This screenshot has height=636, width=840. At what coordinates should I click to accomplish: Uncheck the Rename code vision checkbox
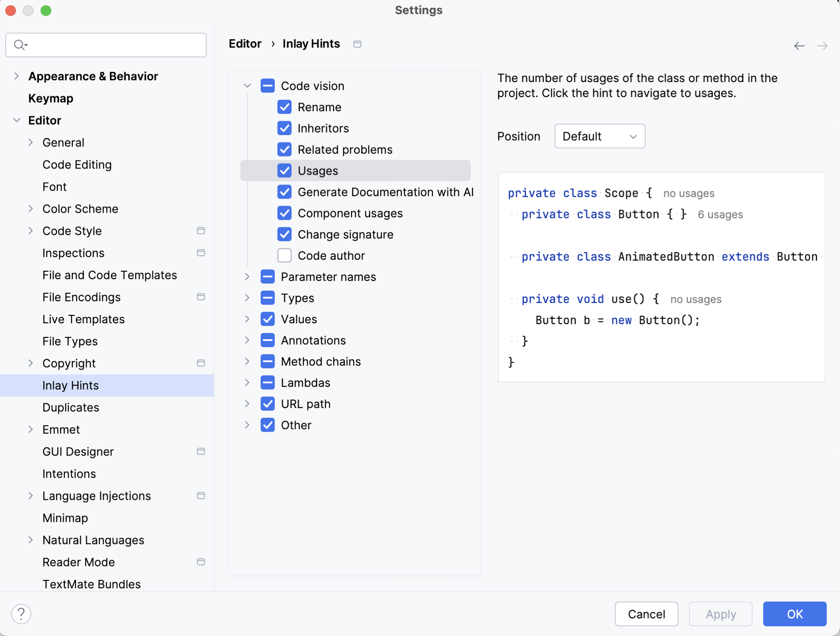point(285,107)
